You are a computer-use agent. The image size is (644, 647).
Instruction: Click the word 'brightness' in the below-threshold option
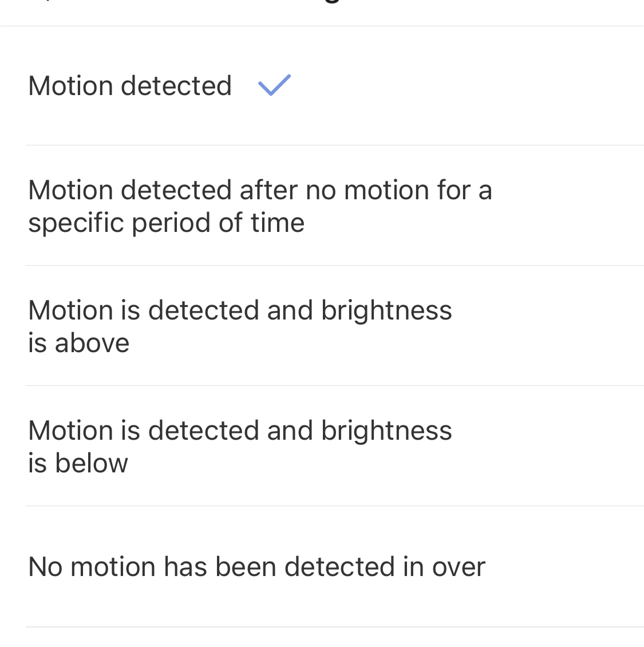[x=386, y=431]
